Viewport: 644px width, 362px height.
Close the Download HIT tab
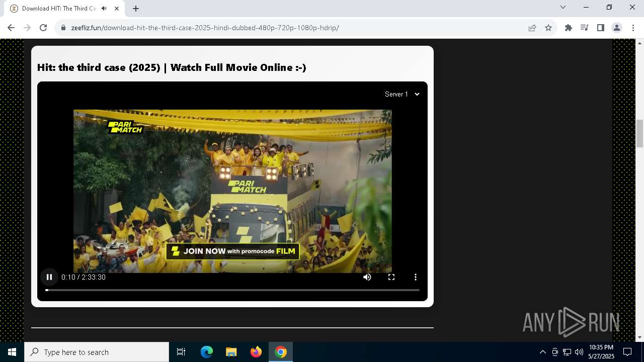(117, 9)
